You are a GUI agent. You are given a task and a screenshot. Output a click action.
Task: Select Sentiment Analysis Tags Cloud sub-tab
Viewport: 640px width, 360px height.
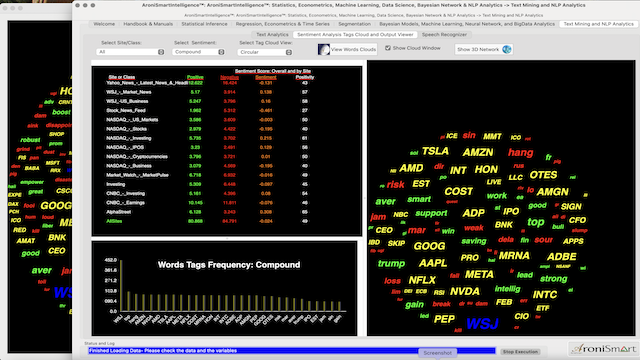point(355,35)
